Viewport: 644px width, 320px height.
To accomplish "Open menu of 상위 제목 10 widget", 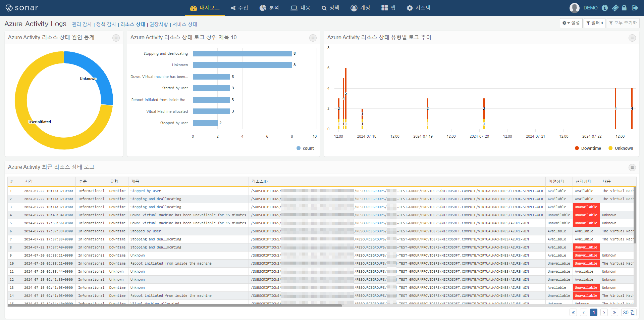I will coord(313,38).
